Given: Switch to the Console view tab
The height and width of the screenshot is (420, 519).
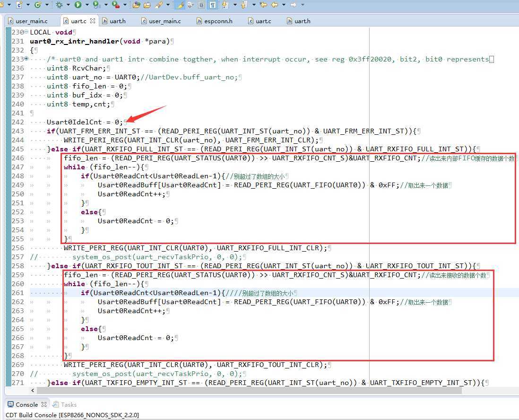Looking at the screenshot, I should click(x=26, y=404).
